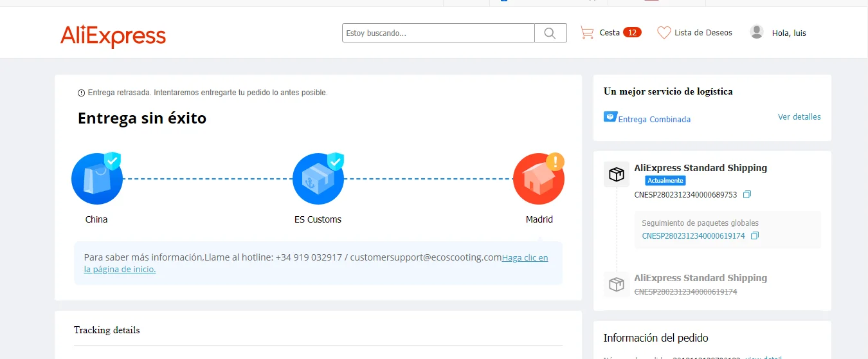This screenshot has height=359, width=868.
Task: Click the active shipping box icon
Action: tap(617, 174)
